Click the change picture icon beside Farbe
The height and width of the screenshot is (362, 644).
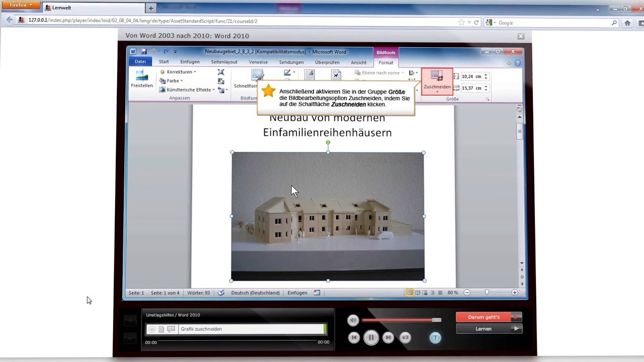coord(221,81)
